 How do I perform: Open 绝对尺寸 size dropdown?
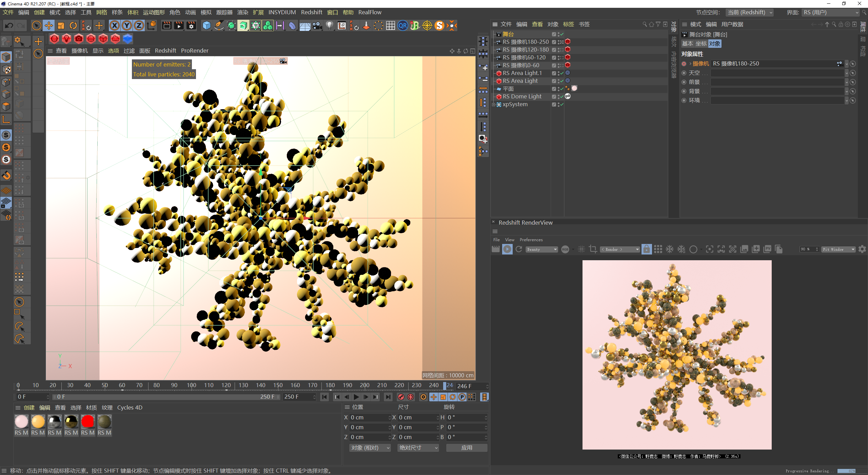pos(418,448)
